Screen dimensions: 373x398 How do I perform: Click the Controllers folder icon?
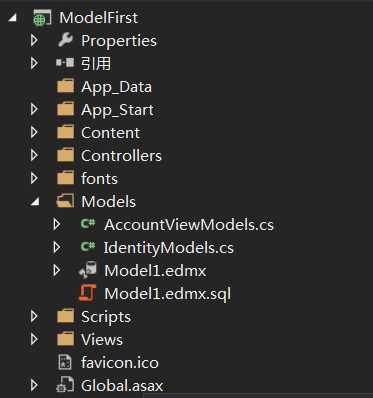[x=65, y=155]
